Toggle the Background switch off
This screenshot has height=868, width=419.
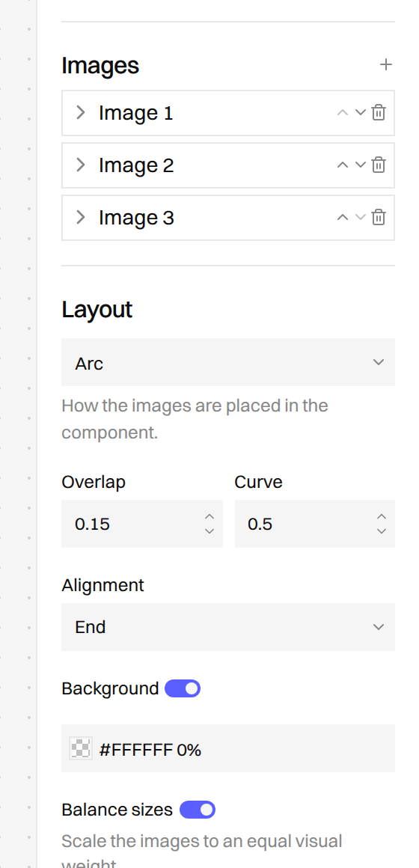pyautogui.click(x=183, y=688)
